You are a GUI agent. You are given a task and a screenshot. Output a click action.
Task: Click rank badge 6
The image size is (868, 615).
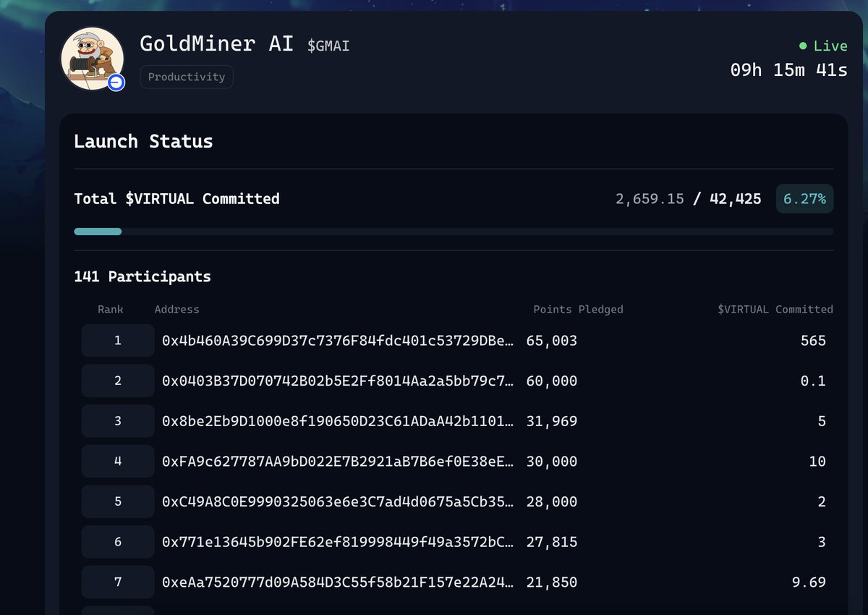(118, 542)
